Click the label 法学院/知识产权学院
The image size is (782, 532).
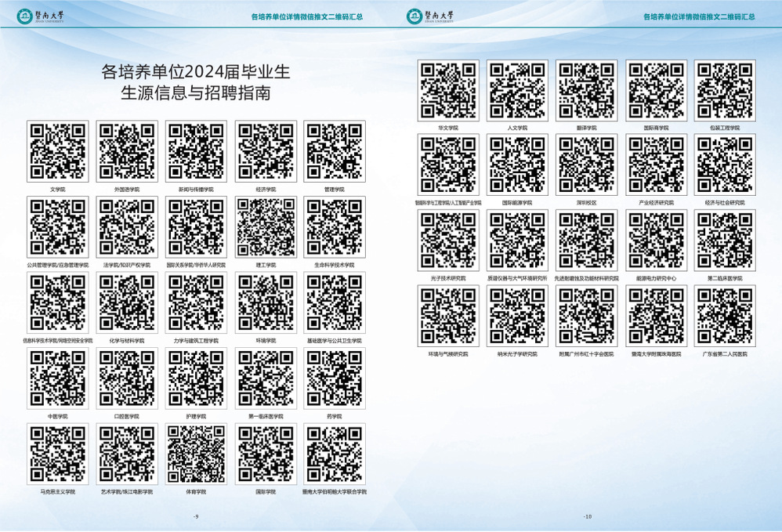tap(127, 266)
